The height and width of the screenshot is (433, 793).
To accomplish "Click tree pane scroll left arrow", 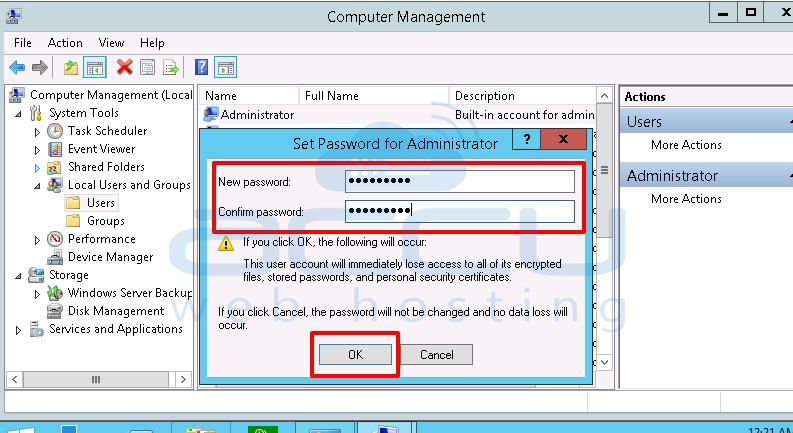I will 15,379.
